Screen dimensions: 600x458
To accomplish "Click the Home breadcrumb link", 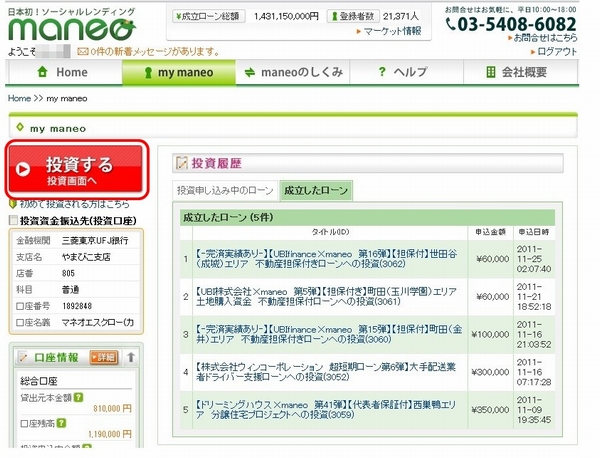I will tap(19, 98).
